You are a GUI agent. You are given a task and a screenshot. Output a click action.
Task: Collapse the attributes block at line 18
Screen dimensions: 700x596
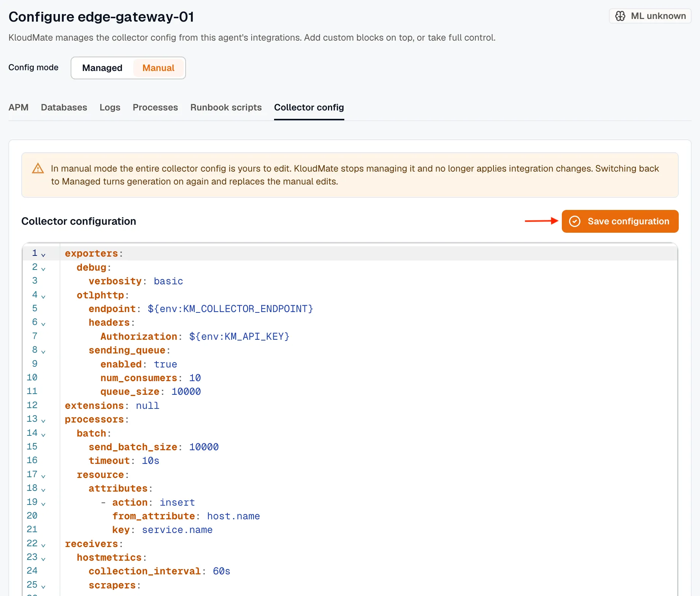click(x=43, y=490)
